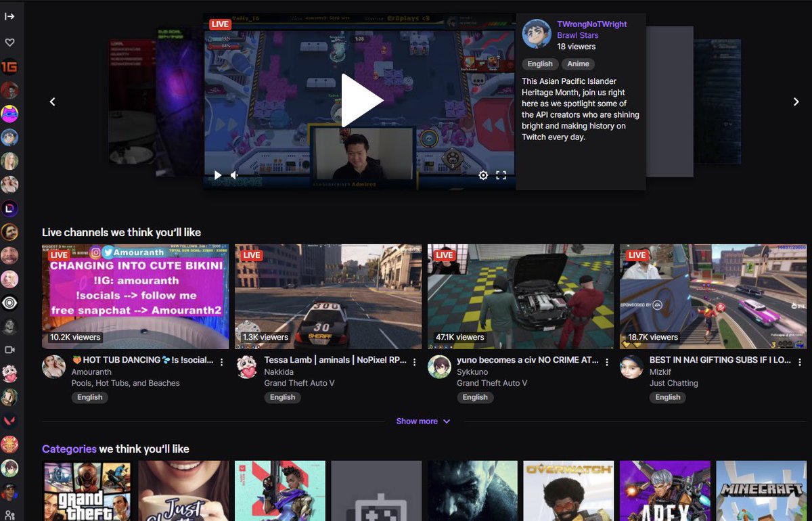Click the English tag under Amouranth
812x521 pixels.
pyautogui.click(x=90, y=397)
